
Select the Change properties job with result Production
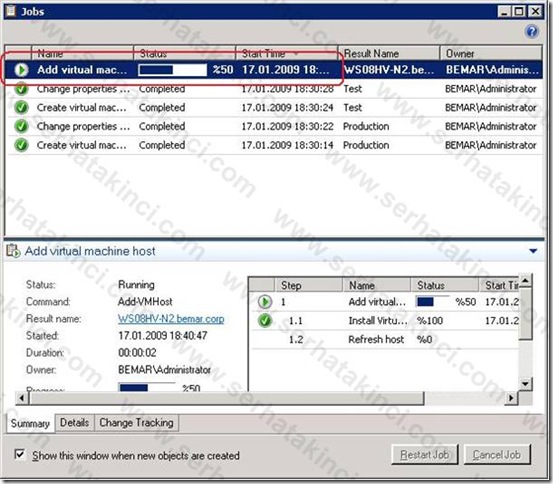[274, 126]
